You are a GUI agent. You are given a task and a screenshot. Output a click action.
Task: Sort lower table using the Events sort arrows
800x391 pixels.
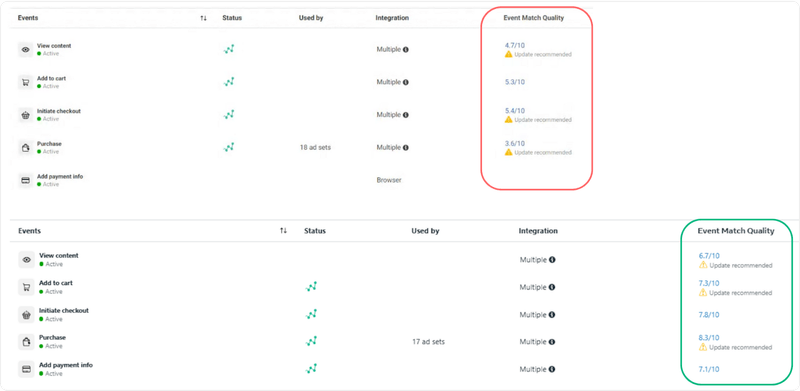tap(283, 231)
